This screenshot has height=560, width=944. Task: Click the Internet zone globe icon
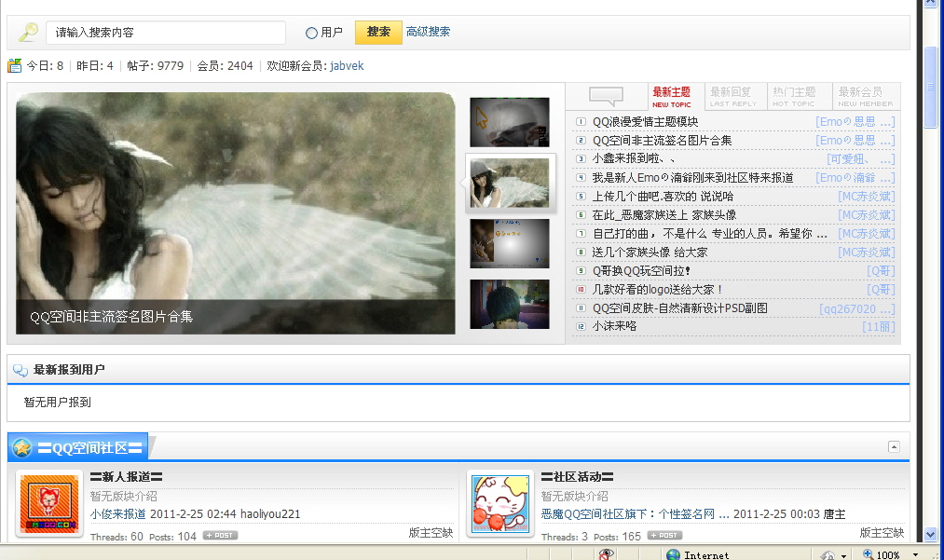click(674, 554)
